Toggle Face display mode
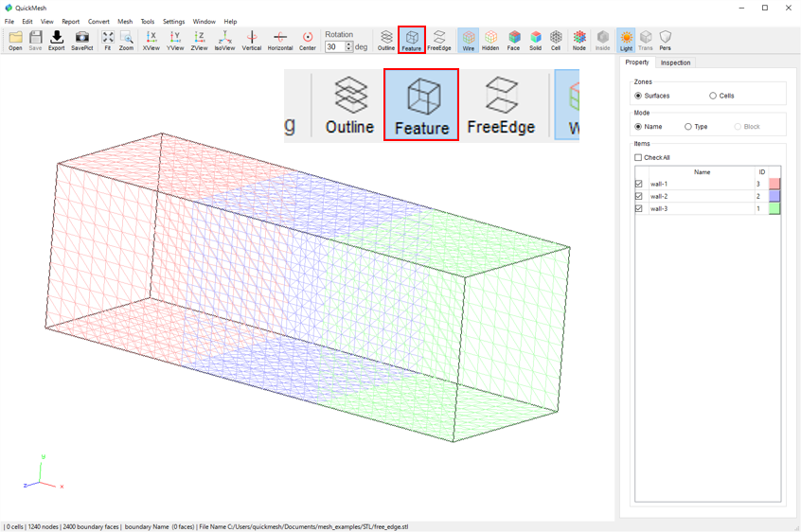 (514, 41)
